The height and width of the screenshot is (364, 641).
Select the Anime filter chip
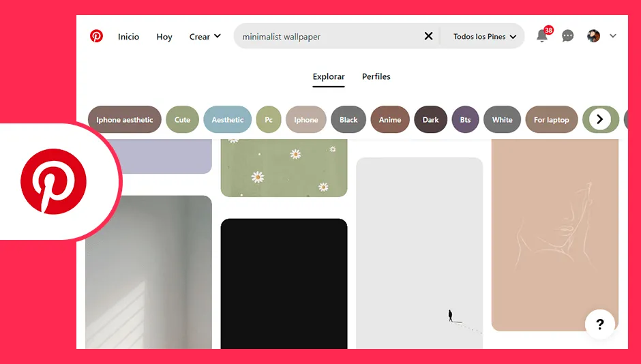coord(390,120)
